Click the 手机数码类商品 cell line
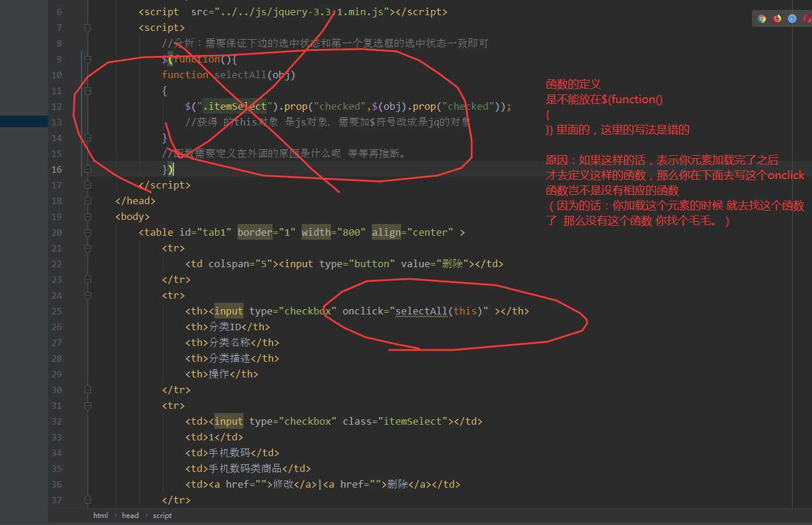812x525 pixels. [248, 468]
